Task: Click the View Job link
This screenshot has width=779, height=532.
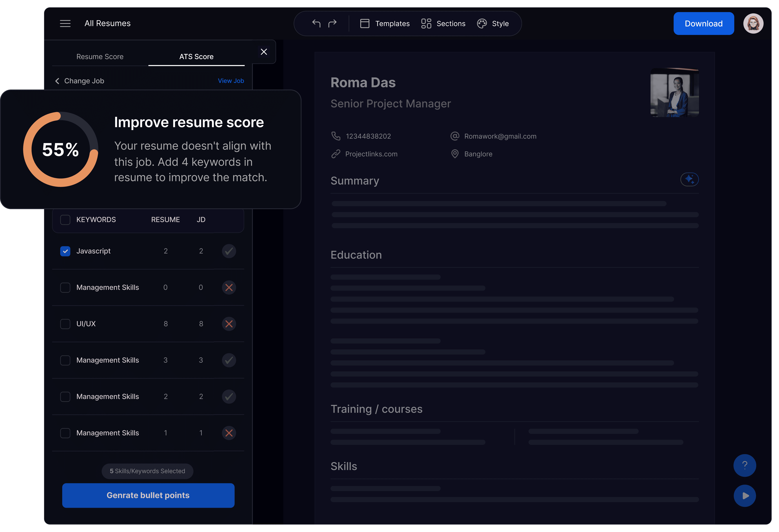Action: click(x=231, y=81)
